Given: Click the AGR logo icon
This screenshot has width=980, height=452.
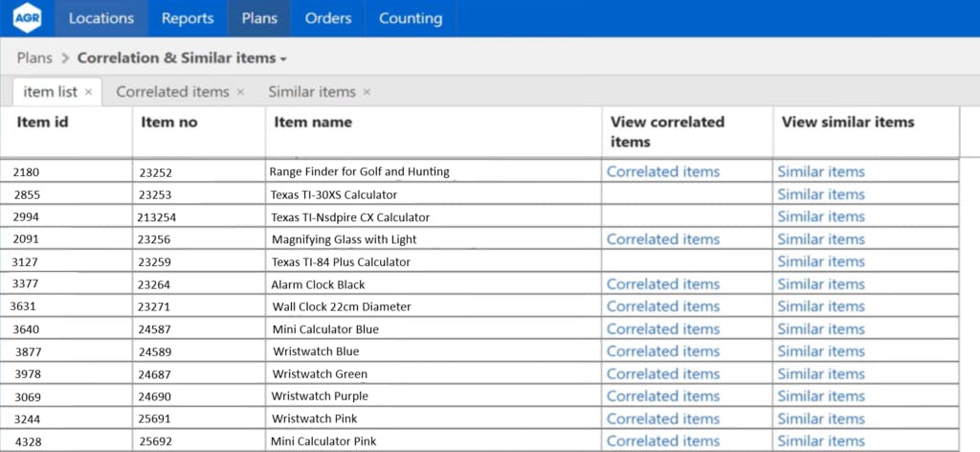Looking at the screenshot, I should 27,18.
